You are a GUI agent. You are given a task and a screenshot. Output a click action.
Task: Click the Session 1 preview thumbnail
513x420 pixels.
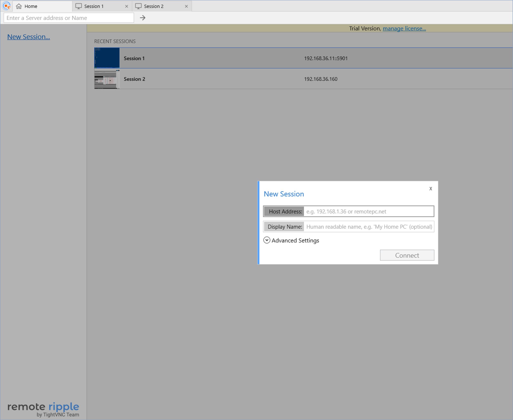107,58
